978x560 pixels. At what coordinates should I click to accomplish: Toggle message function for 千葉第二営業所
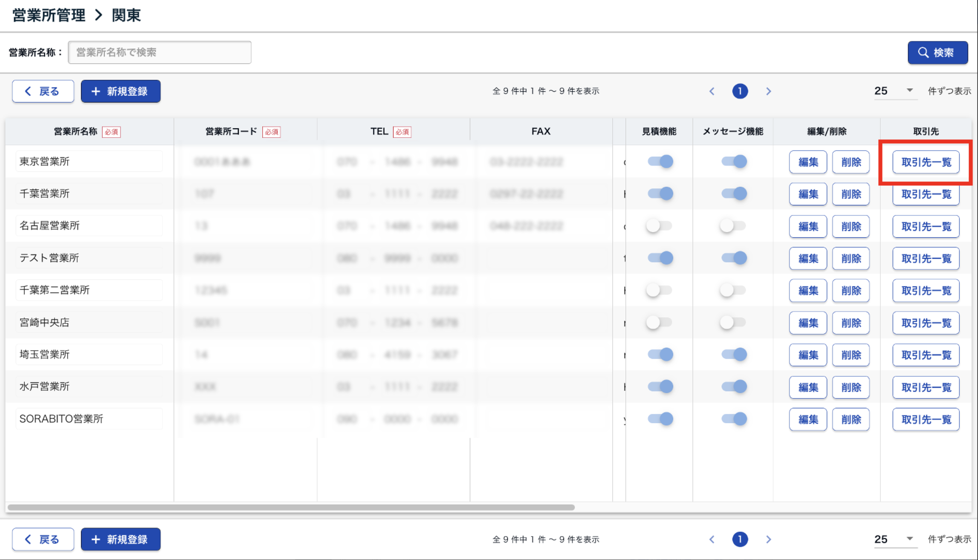[x=733, y=290]
